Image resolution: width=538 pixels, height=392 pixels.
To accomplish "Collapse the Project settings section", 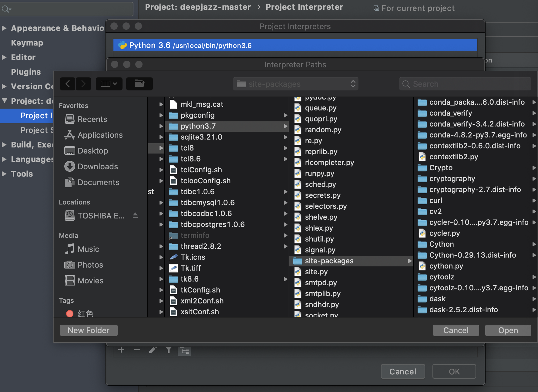I will (4, 101).
